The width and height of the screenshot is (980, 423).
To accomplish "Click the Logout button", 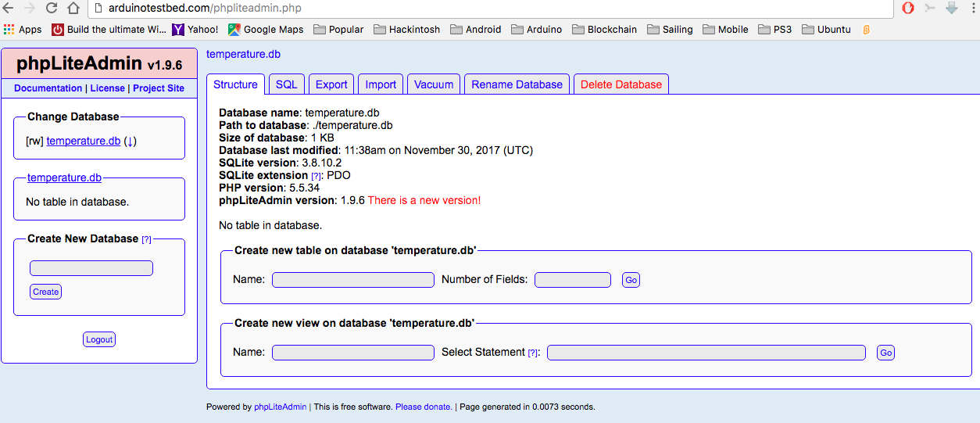I will coord(99,339).
